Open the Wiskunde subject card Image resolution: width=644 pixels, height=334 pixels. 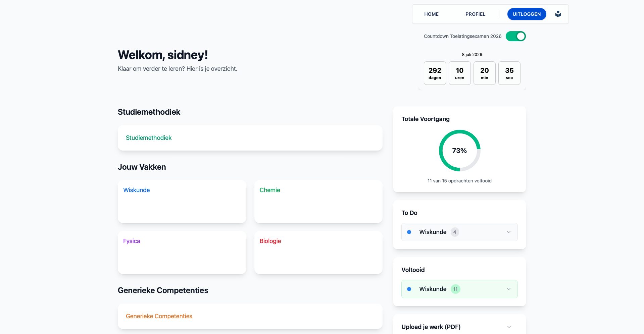pos(182,201)
